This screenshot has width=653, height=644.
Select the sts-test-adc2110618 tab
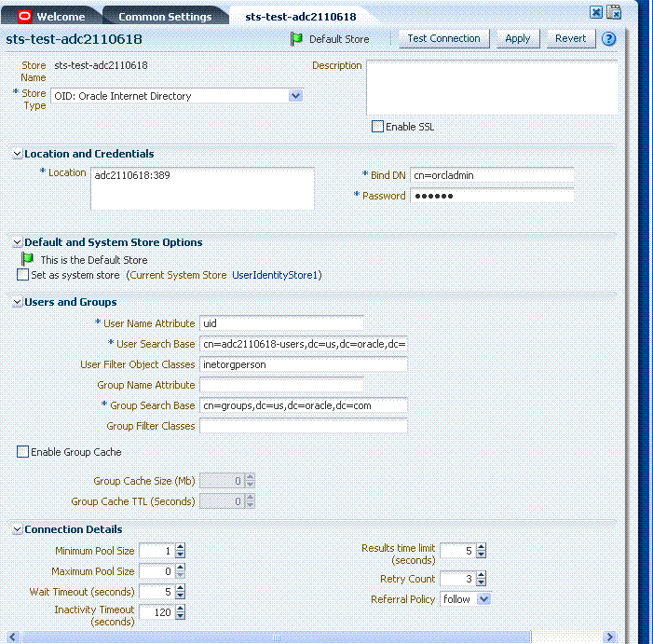click(301, 16)
